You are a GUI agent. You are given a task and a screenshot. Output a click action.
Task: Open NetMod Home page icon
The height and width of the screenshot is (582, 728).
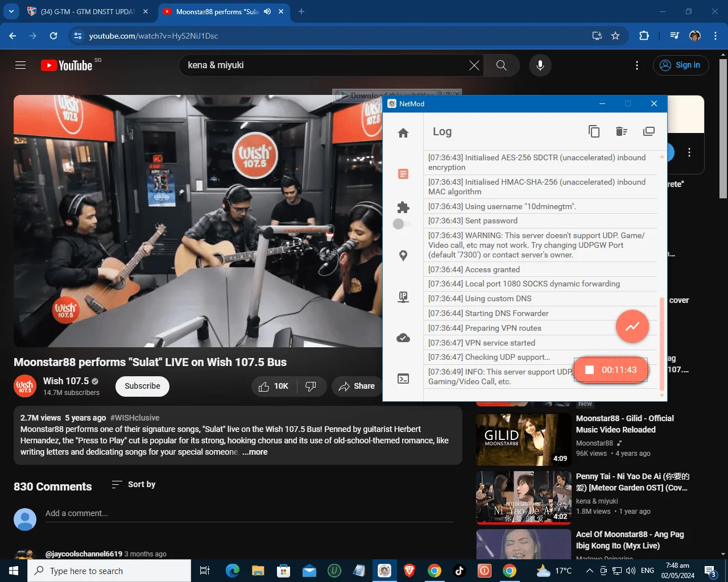tap(403, 133)
